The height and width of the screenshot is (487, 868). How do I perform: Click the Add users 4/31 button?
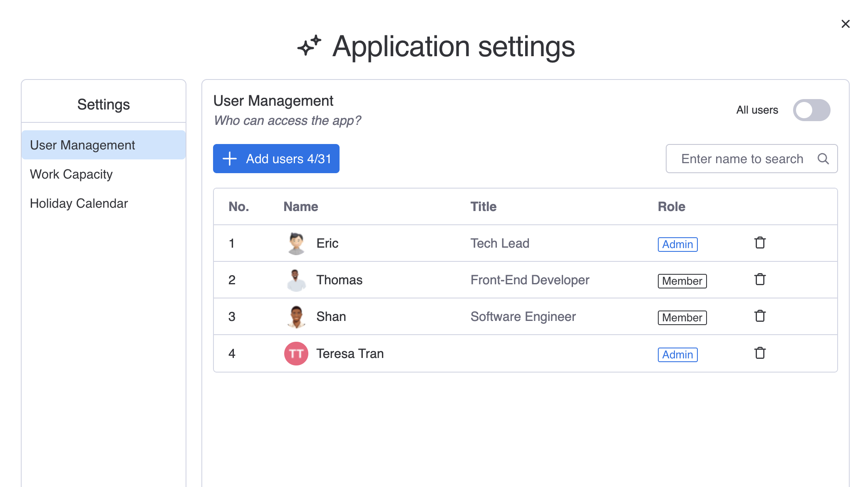pos(276,159)
